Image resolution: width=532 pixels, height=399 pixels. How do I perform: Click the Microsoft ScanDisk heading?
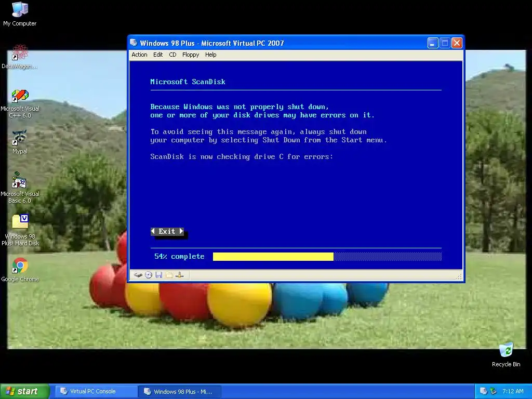point(188,82)
